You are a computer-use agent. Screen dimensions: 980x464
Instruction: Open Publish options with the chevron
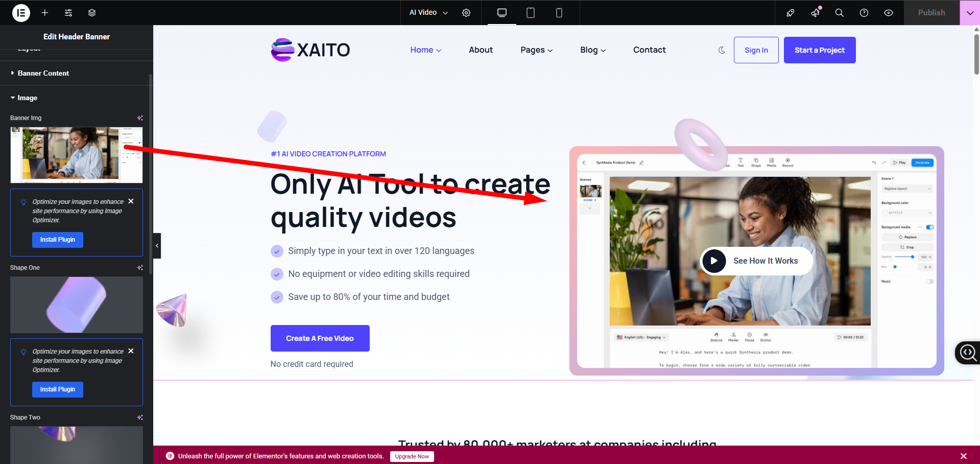coord(969,12)
